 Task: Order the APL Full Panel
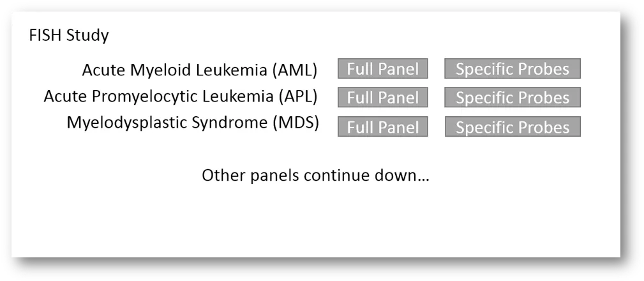pyautogui.click(x=383, y=97)
